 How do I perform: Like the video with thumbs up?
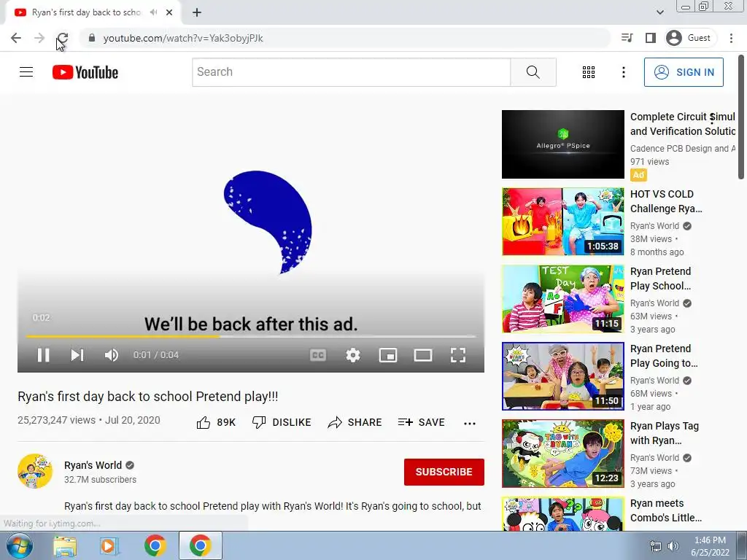(x=216, y=422)
